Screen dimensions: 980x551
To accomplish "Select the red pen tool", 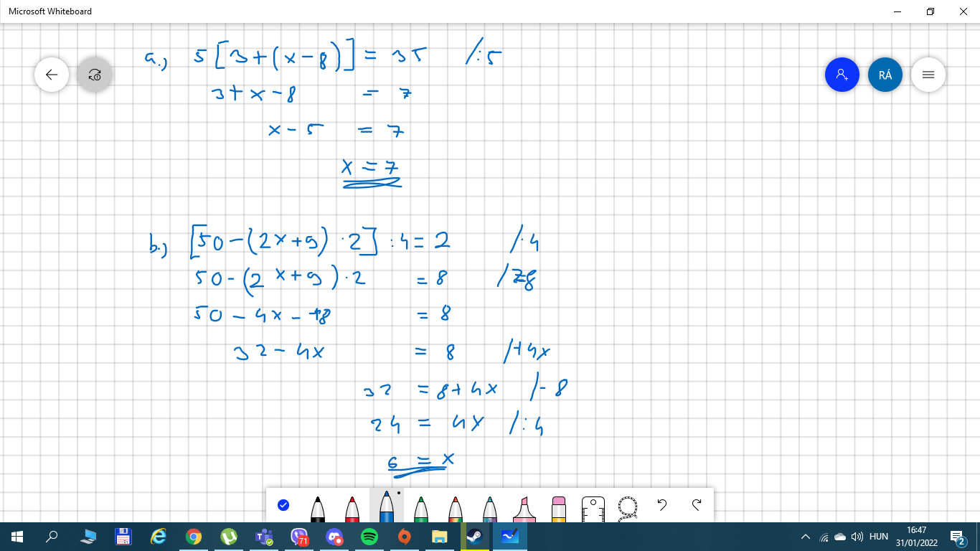I will tap(352, 509).
